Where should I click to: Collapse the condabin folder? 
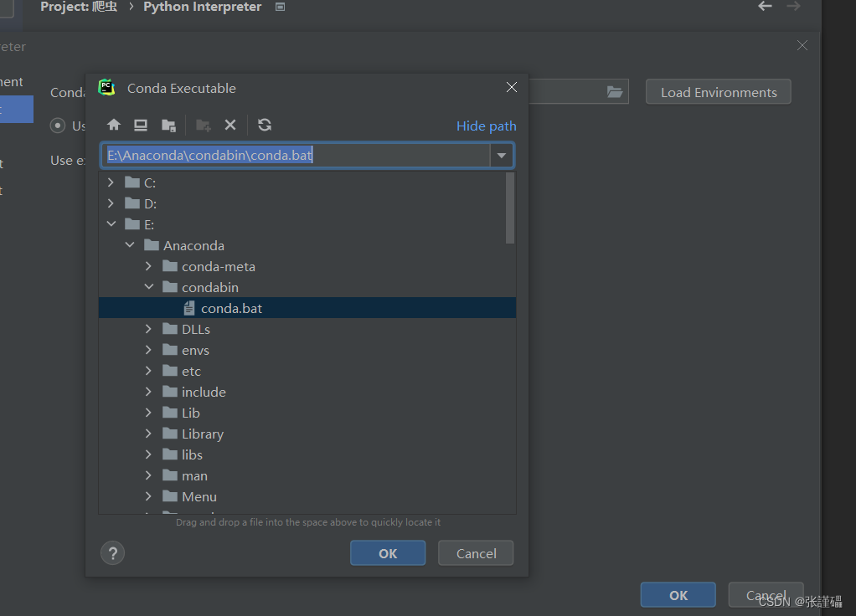tap(148, 287)
